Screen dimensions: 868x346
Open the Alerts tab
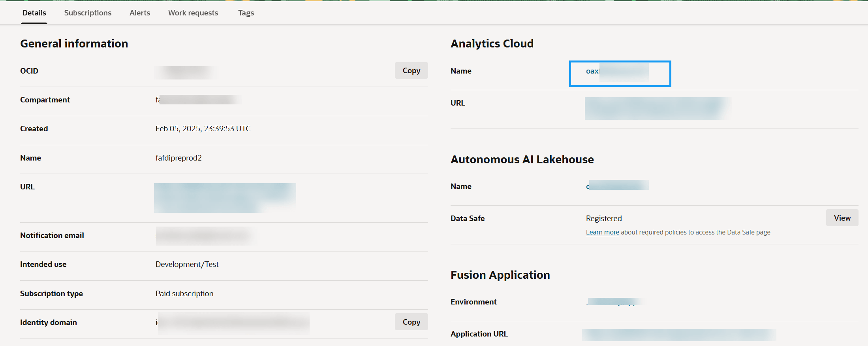click(x=140, y=13)
